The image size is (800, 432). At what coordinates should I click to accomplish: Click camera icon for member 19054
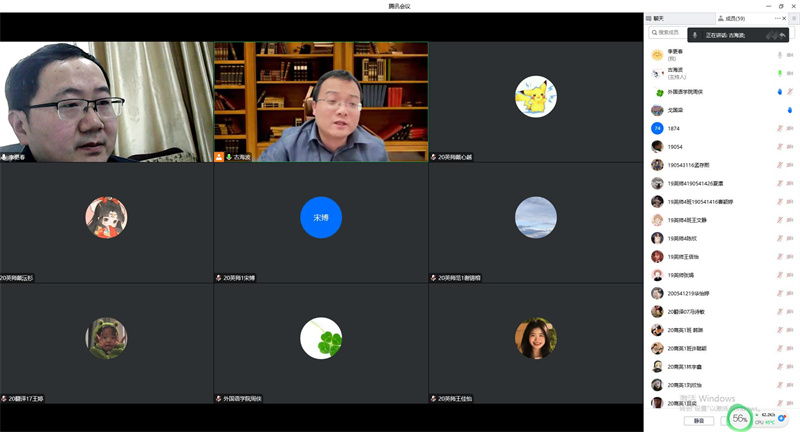tap(790, 147)
